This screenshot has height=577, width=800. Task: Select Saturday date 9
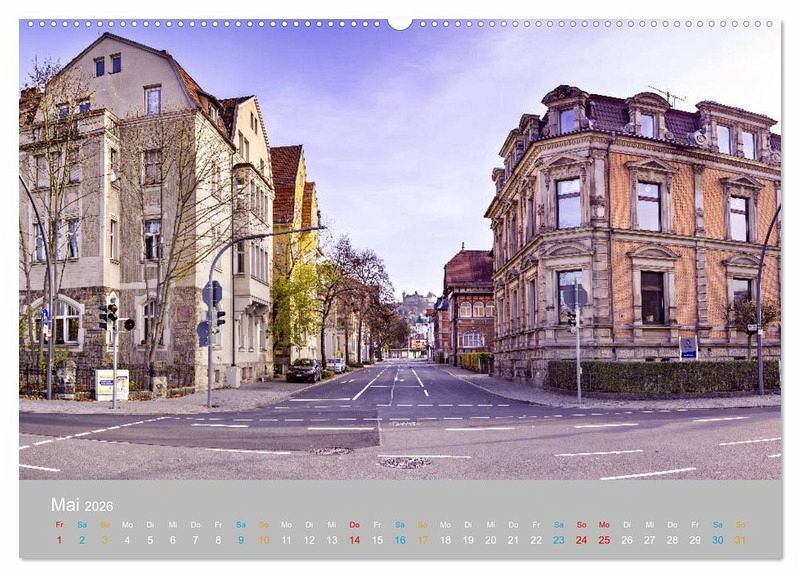coord(241,540)
